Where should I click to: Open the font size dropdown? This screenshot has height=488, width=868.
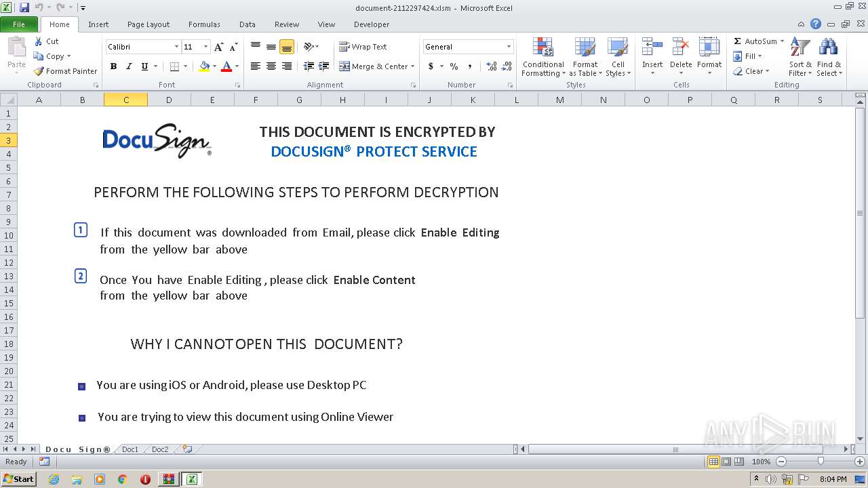[x=205, y=47]
